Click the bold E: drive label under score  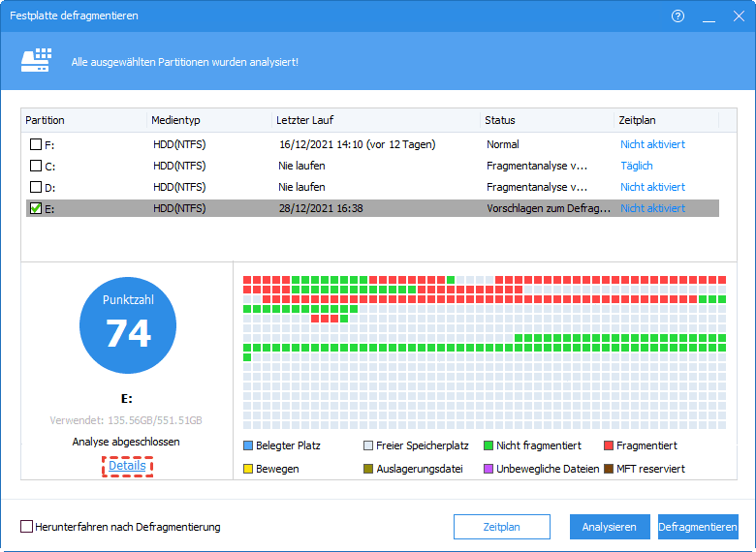coord(126,398)
